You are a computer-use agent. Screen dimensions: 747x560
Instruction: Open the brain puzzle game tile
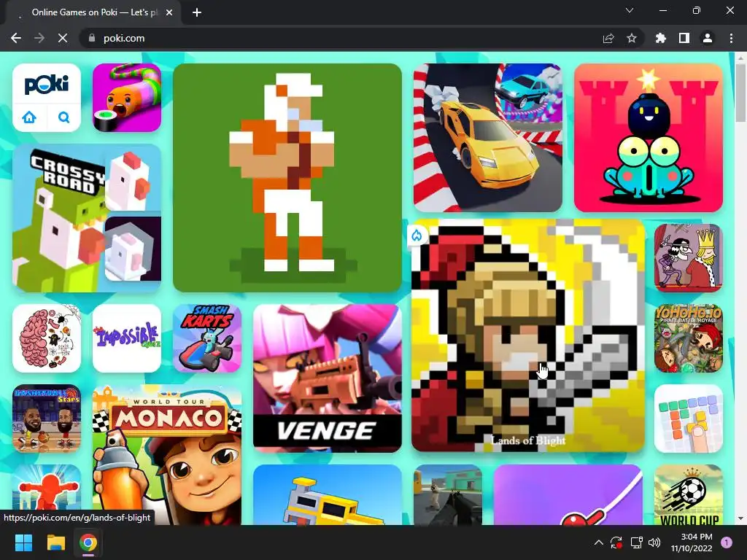tap(47, 338)
